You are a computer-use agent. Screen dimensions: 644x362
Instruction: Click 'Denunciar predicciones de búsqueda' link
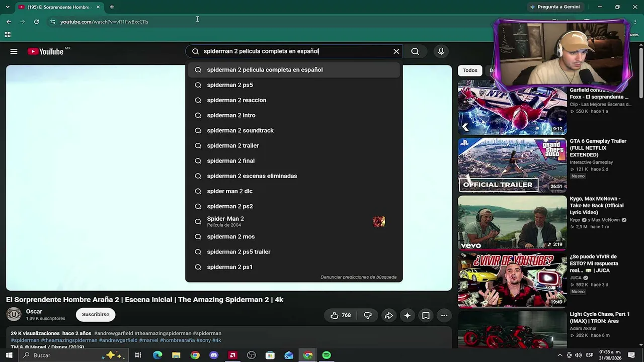click(358, 277)
